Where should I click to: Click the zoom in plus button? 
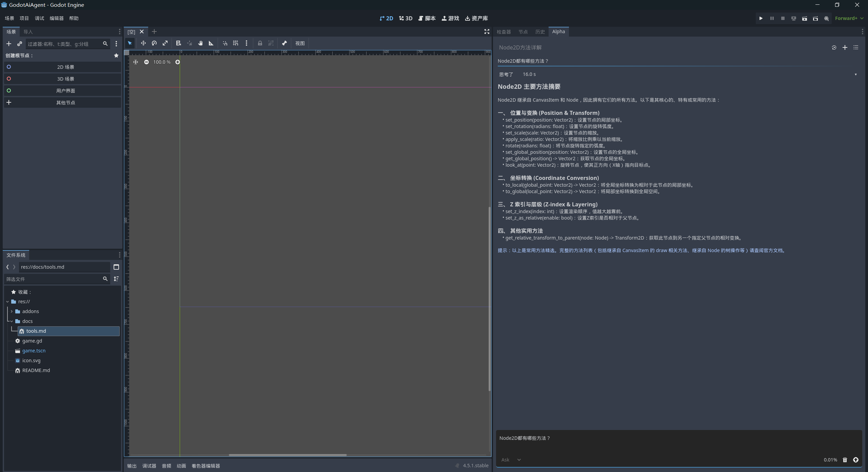coord(177,62)
